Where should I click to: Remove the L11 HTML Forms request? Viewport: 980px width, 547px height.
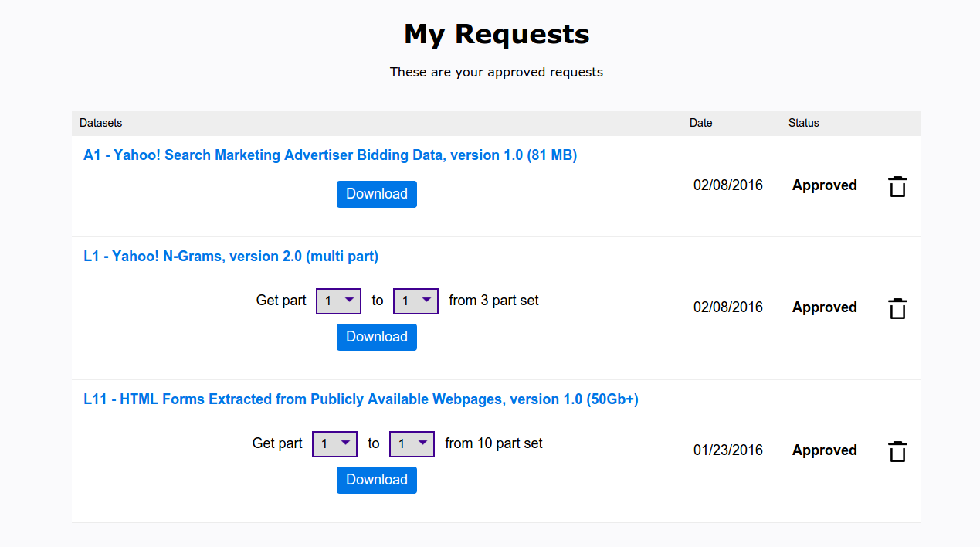897,452
